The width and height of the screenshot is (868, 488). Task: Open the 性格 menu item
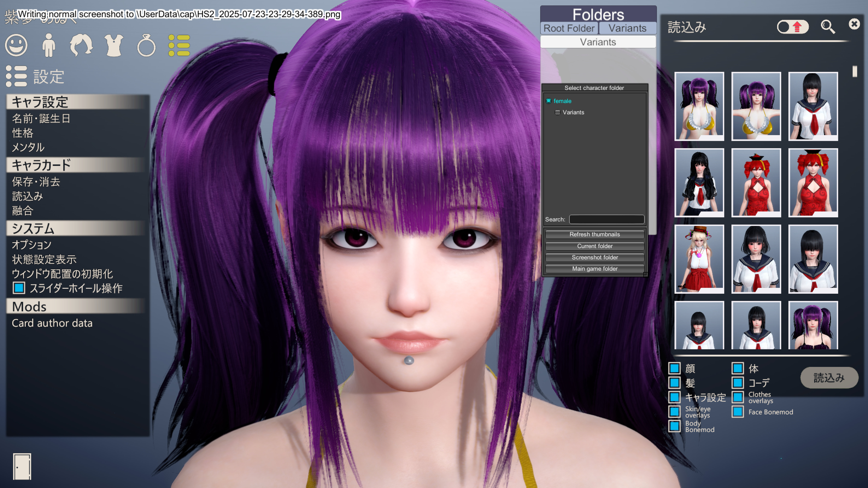tap(23, 133)
